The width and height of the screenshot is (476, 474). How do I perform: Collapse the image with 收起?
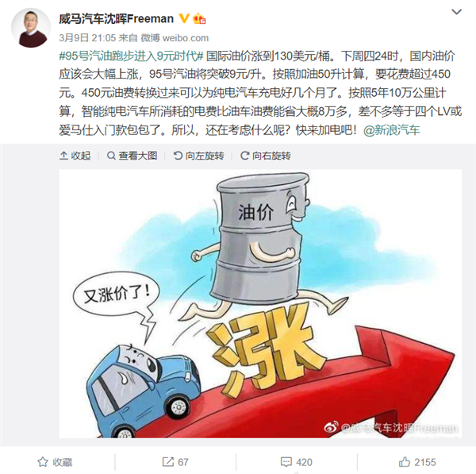[75, 156]
